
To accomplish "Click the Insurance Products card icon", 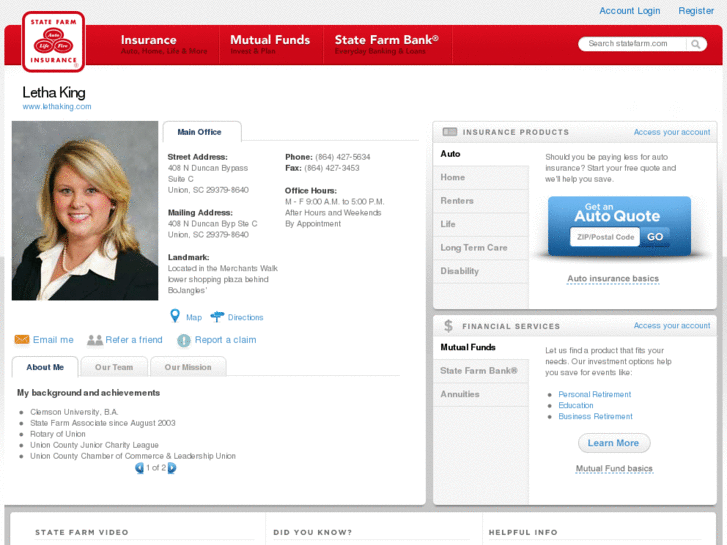I will pyautogui.click(x=449, y=132).
